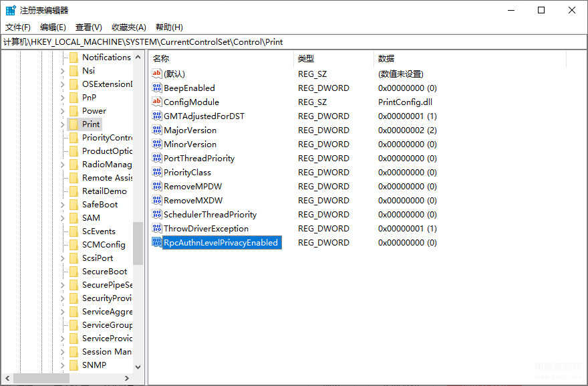Click the tree scrollbar down arrow

tap(138, 367)
